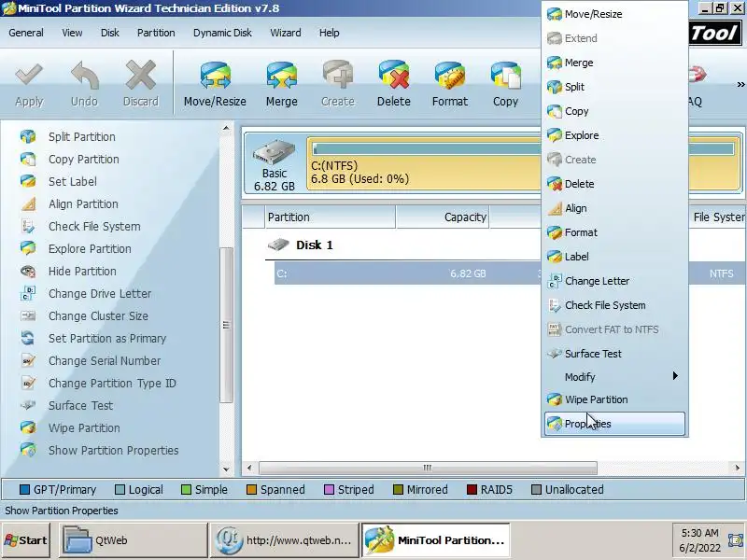The width and height of the screenshot is (747, 560).
Task: Click the Partition column header
Action: pyautogui.click(x=330, y=217)
